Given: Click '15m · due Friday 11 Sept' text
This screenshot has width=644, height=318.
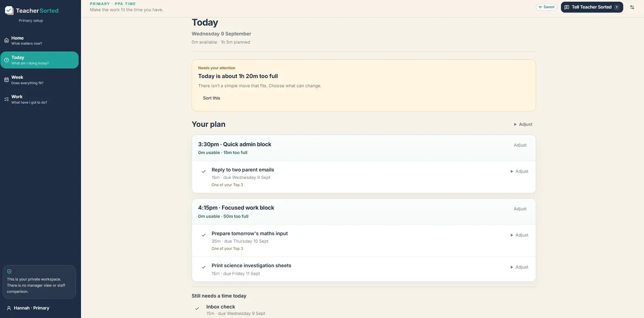Looking at the screenshot, I should click(x=236, y=274).
